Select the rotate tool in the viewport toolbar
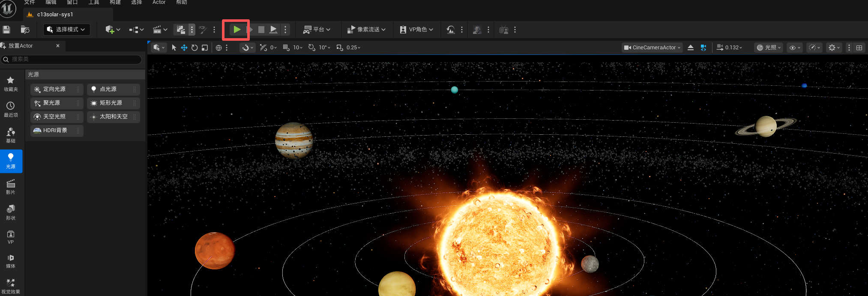 tap(195, 48)
